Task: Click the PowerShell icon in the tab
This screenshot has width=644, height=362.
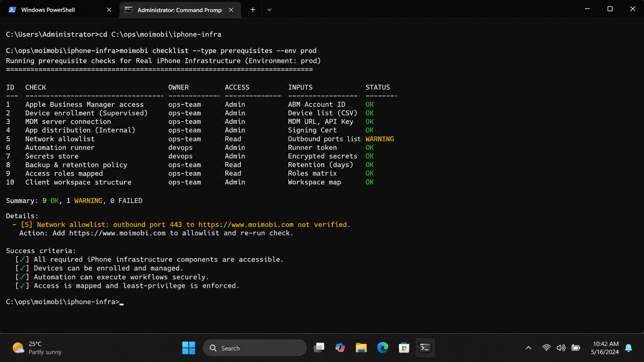Action: coord(12,10)
